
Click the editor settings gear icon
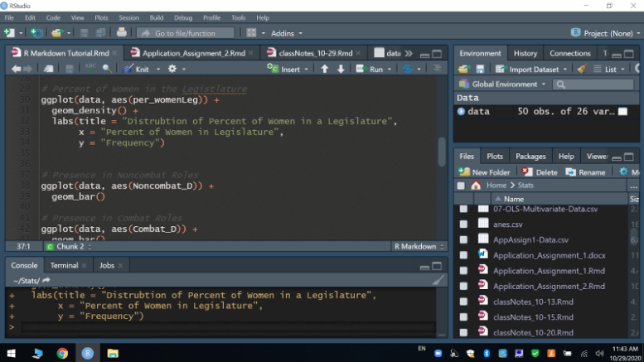click(x=172, y=69)
